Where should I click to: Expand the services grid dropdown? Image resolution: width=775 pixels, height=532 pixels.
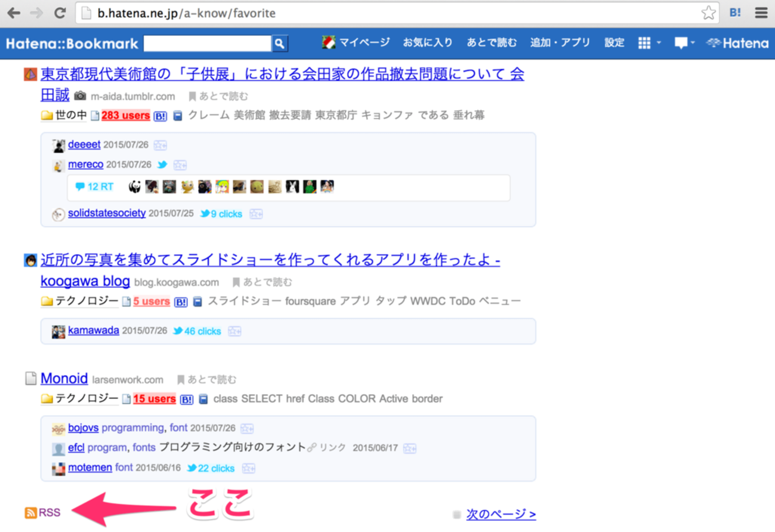650,43
